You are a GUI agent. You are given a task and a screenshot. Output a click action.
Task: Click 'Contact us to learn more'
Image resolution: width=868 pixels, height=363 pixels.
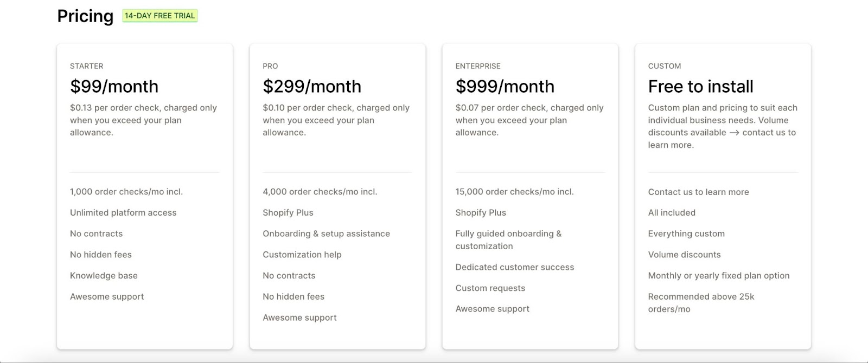[698, 192]
